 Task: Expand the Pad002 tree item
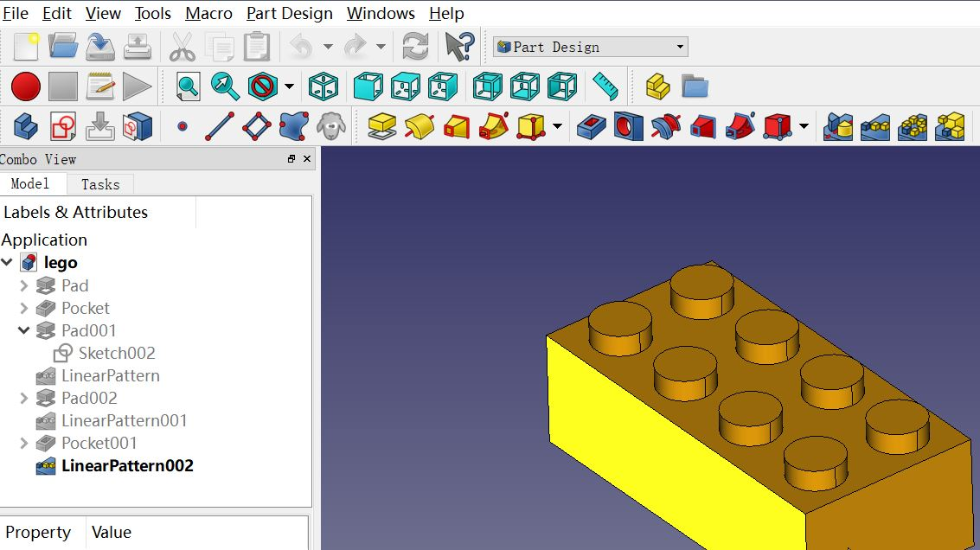pyautogui.click(x=23, y=398)
